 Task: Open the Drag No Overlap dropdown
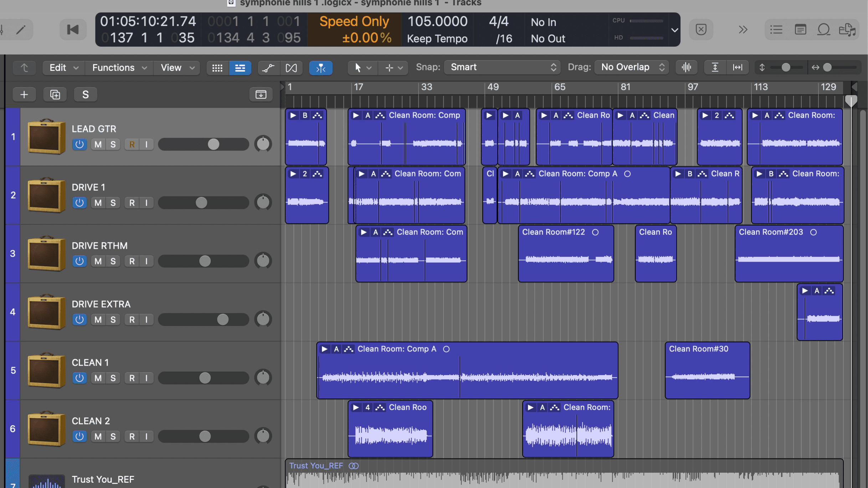(x=631, y=67)
